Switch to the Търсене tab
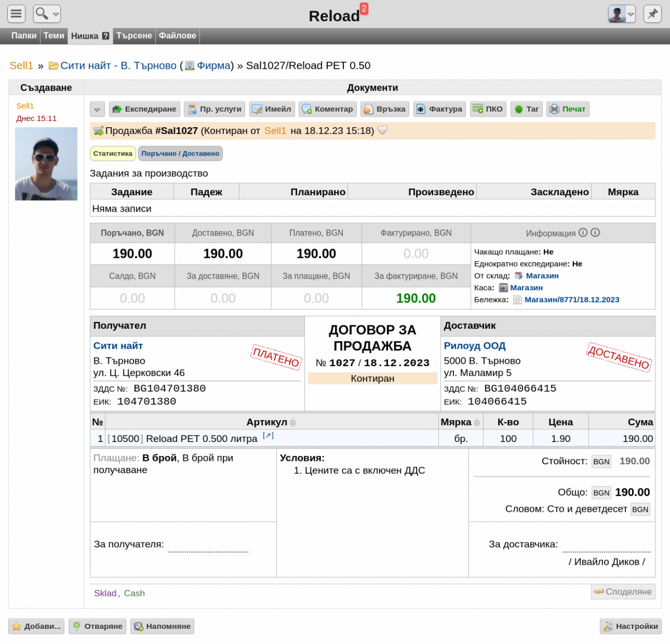The image size is (670, 644). 134,36
